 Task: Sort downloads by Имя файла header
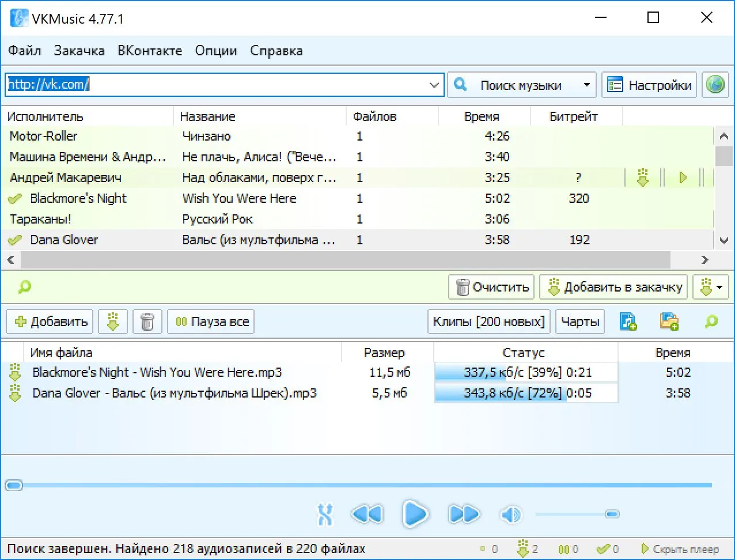[183, 353]
